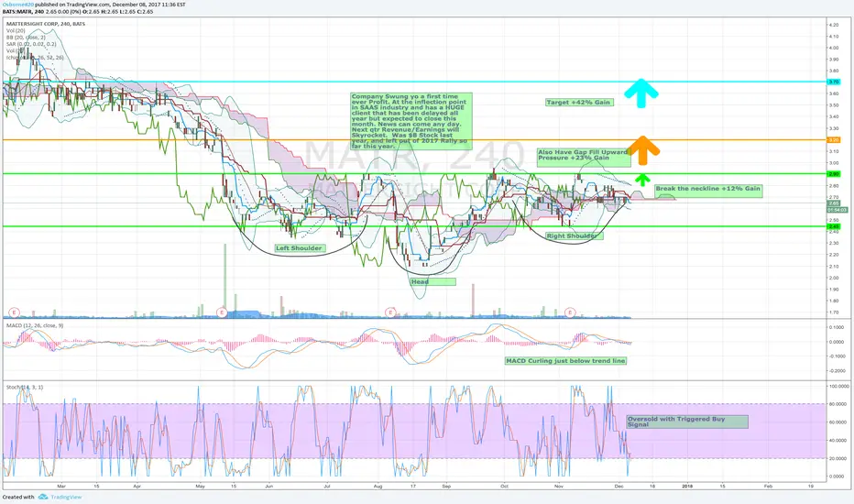
Task: Click the -0.2000 value on the MACD scale
Action: point(838,370)
